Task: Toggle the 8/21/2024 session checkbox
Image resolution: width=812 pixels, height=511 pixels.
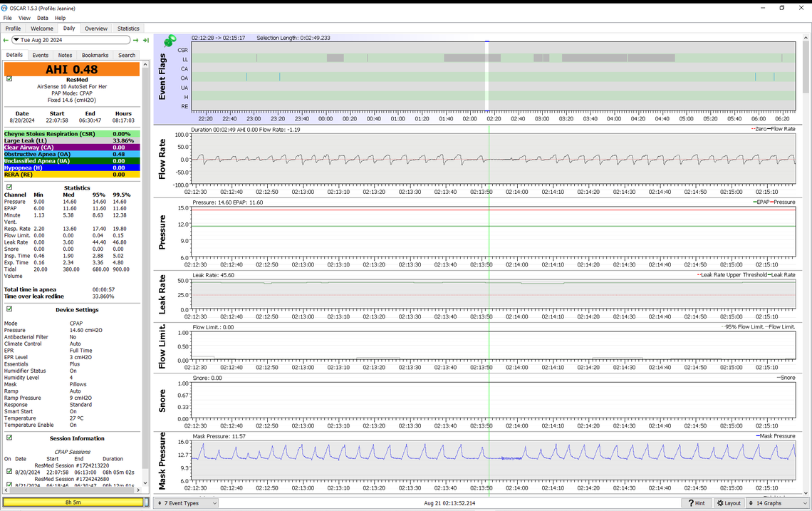Action: [9, 485]
